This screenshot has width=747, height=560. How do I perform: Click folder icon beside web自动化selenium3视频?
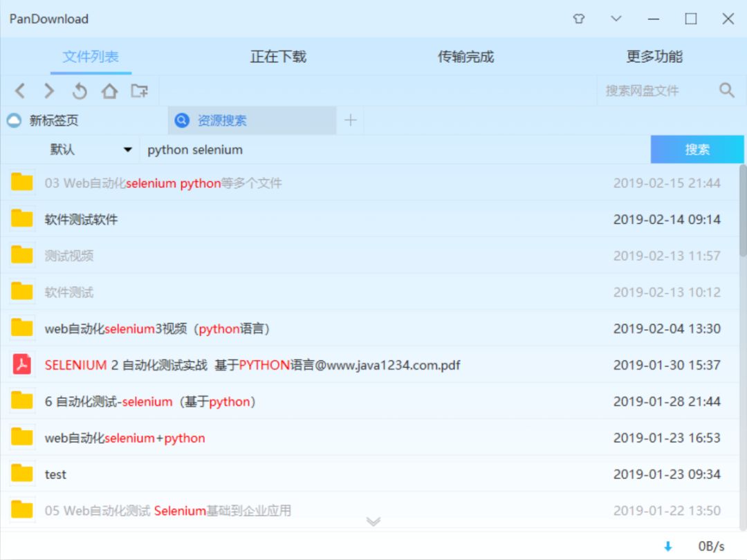tap(22, 328)
